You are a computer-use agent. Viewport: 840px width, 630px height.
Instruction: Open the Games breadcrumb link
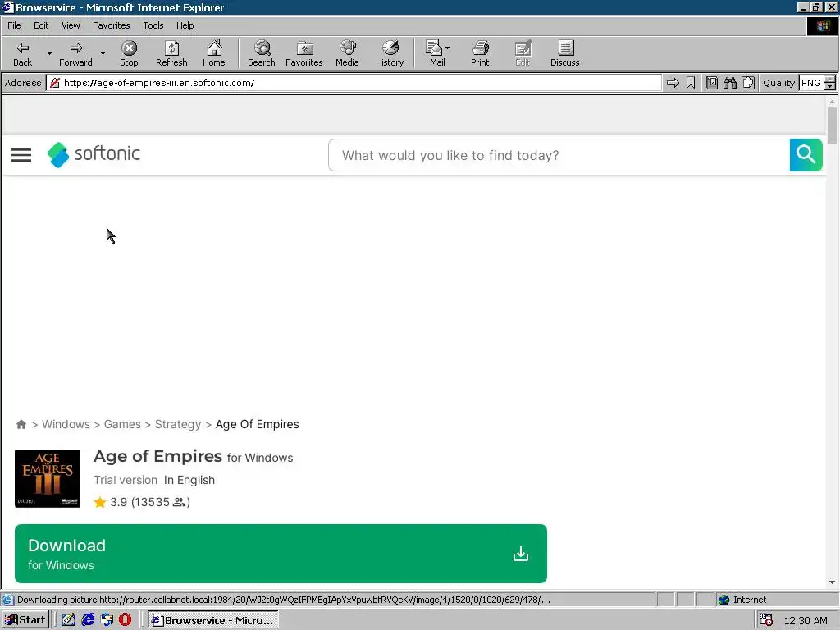pyautogui.click(x=122, y=424)
